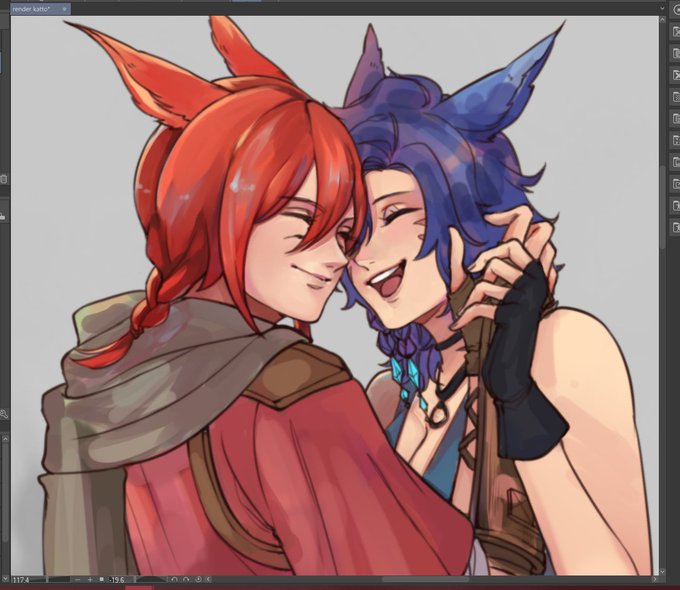Image resolution: width=680 pixels, height=590 pixels.
Task: Switch to the 'render katto' canvas tab
Action: [40, 9]
